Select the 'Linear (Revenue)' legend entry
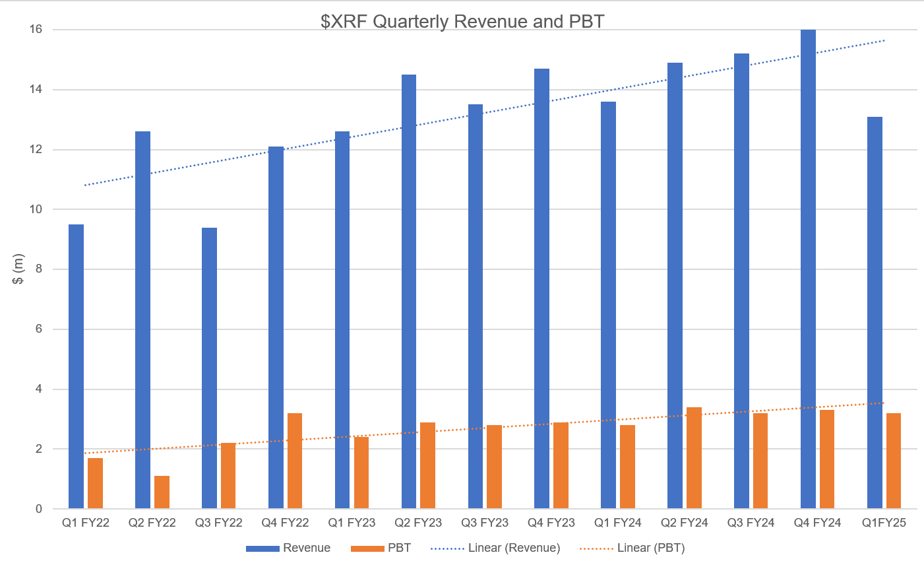 click(495, 548)
